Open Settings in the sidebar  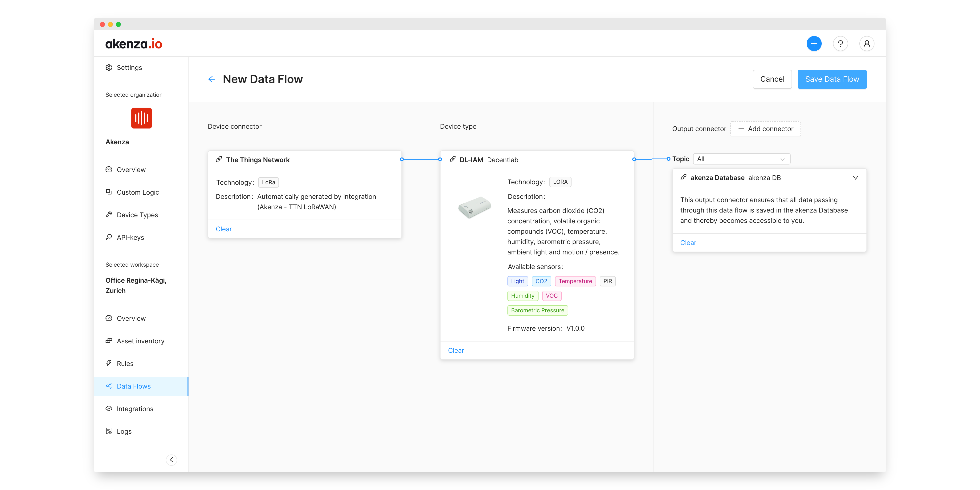[141, 68]
